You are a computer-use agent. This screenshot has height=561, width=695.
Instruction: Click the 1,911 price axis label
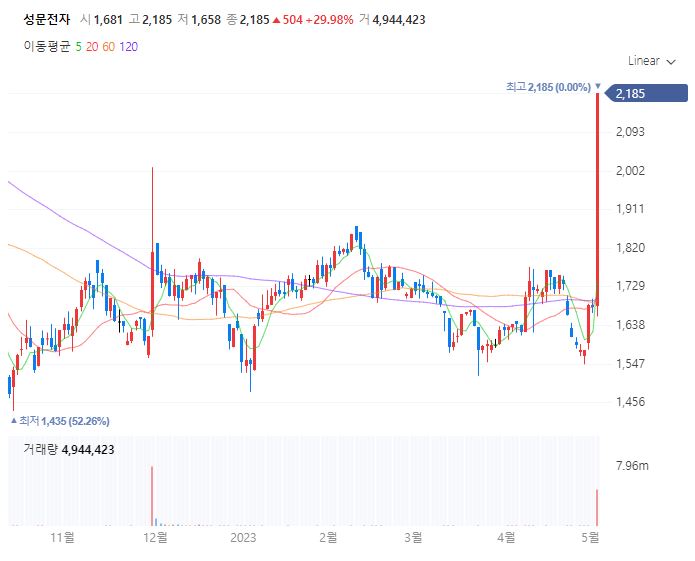(630, 209)
